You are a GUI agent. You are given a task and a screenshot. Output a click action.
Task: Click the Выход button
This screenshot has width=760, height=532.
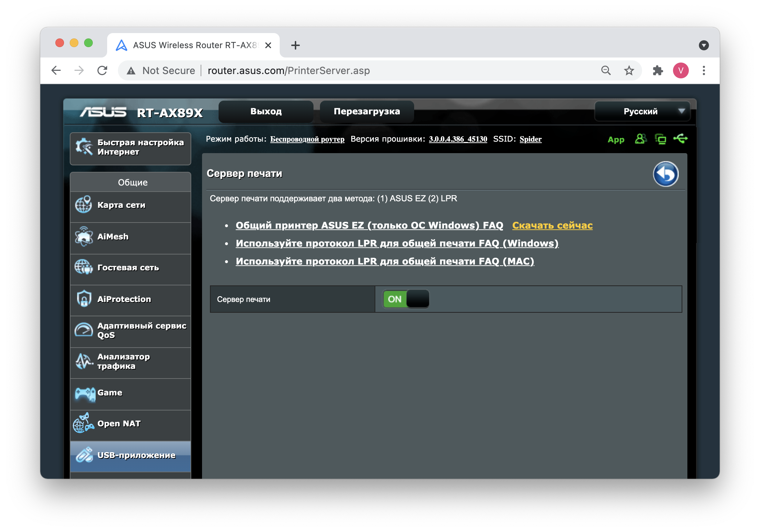[x=266, y=111]
